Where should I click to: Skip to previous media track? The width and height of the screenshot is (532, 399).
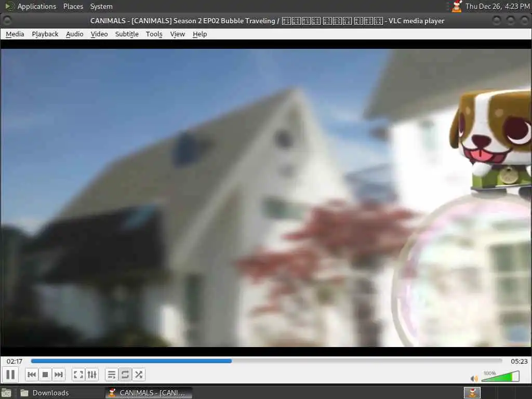32,375
